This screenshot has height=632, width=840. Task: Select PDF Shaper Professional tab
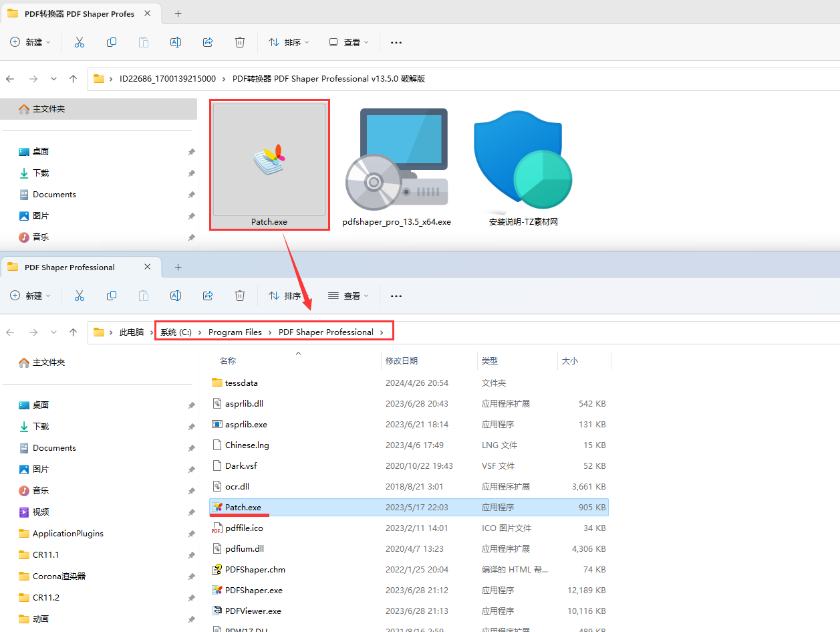click(81, 267)
